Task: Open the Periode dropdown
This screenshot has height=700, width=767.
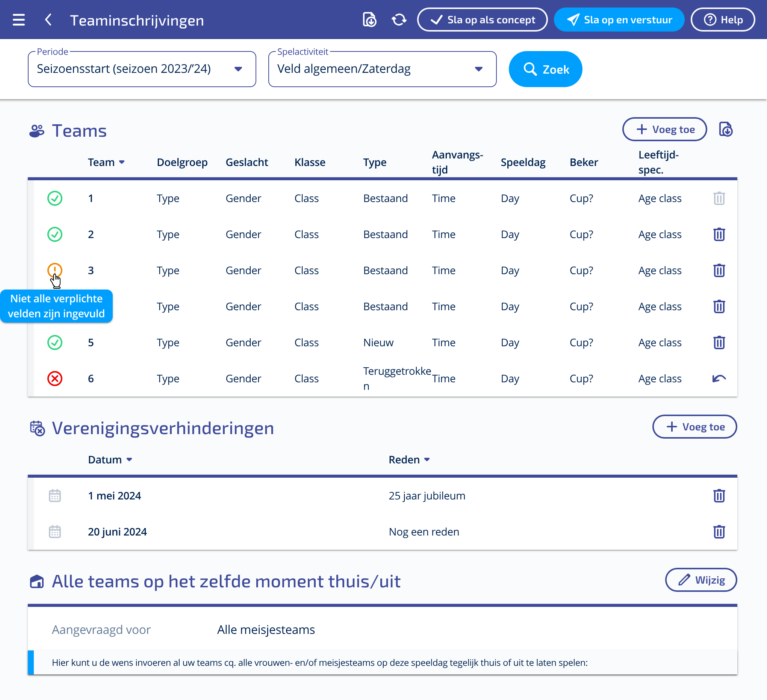Action: 142,69
